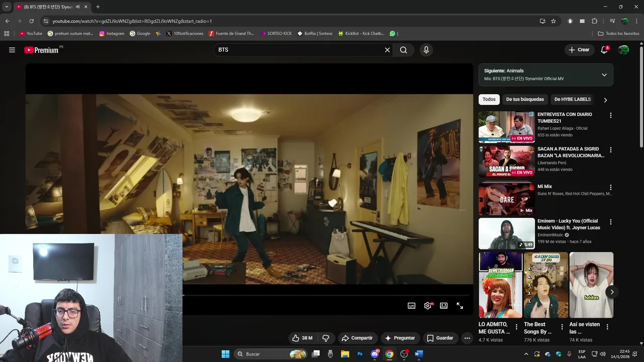Open options for 'The Best Songs By' short

562,327
